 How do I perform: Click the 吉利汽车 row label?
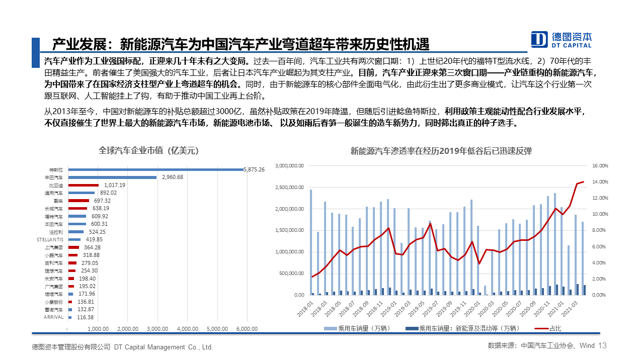(53, 263)
